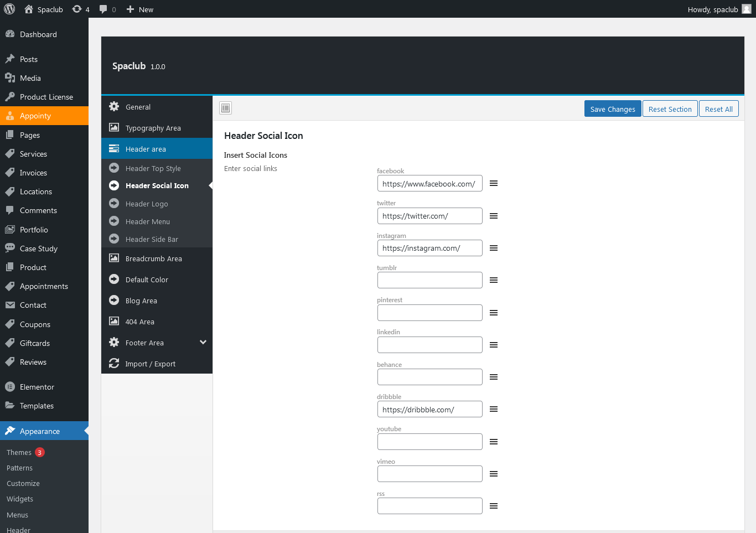Click the behance field sort handle
This screenshot has height=533, width=756.
[x=494, y=377]
